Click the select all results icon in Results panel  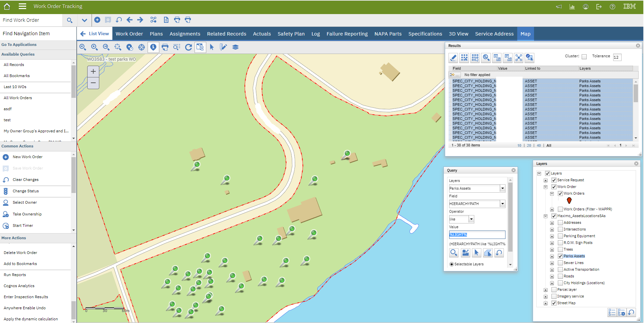click(464, 58)
